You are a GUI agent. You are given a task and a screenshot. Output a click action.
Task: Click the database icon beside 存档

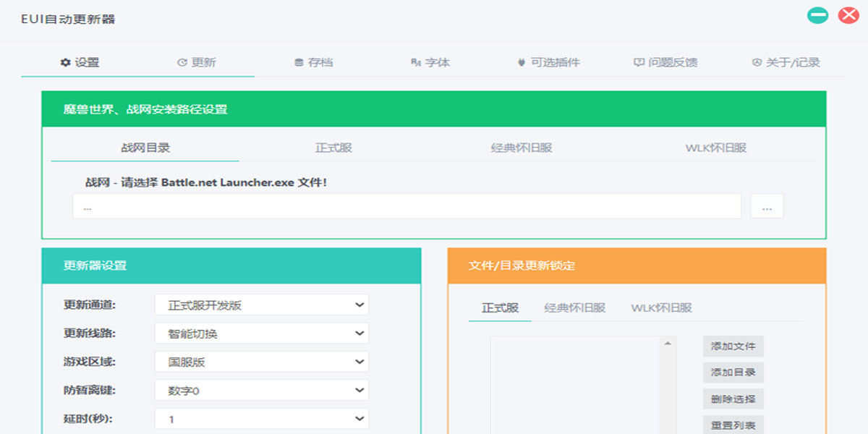(299, 63)
